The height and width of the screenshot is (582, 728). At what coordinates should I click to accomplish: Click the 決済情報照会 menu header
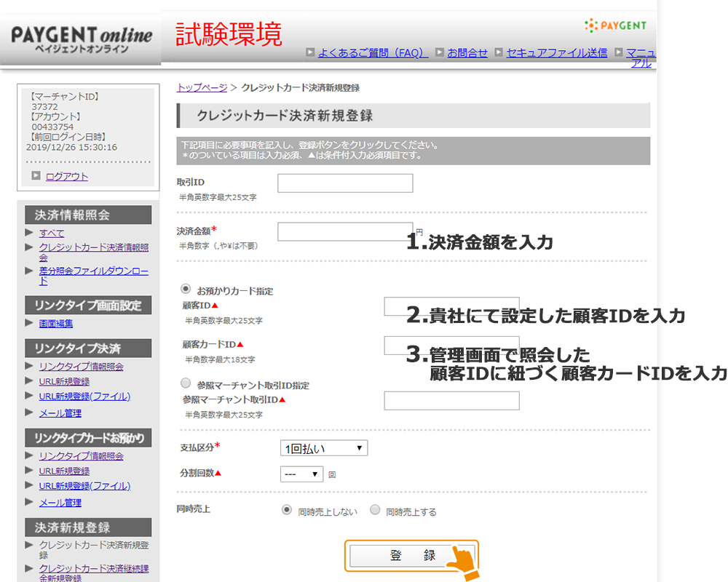click(x=88, y=215)
